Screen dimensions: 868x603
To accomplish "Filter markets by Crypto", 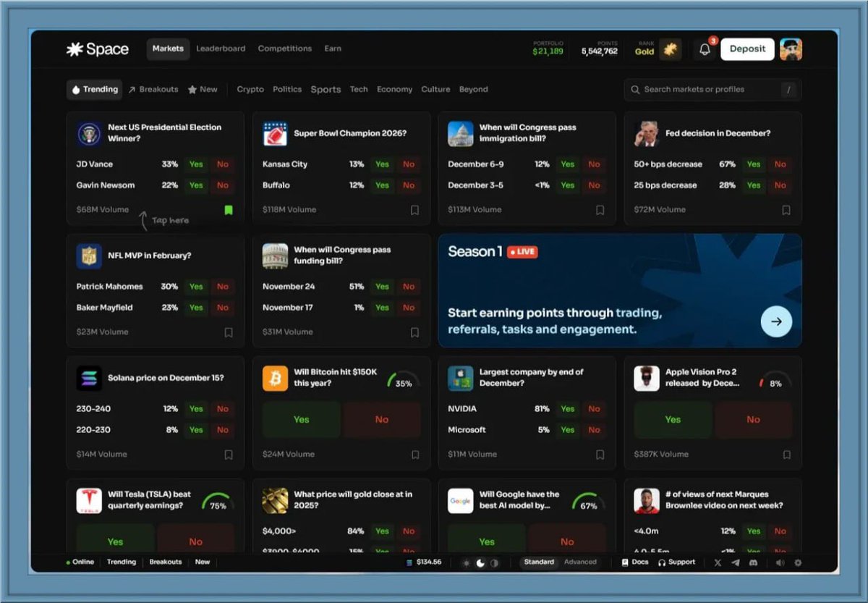I will tap(250, 90).
